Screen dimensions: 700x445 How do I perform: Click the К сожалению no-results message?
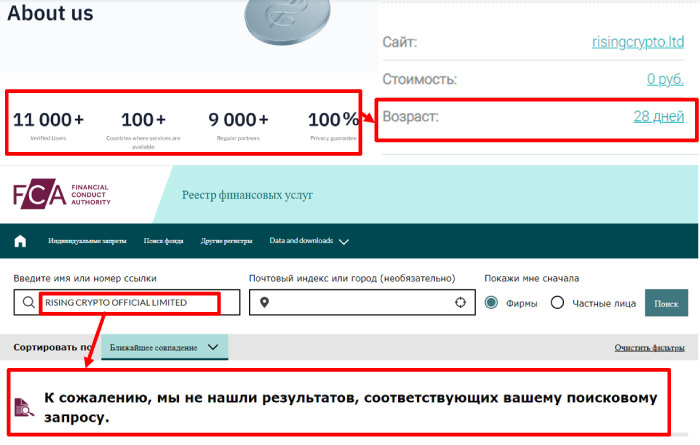point(350,407)
